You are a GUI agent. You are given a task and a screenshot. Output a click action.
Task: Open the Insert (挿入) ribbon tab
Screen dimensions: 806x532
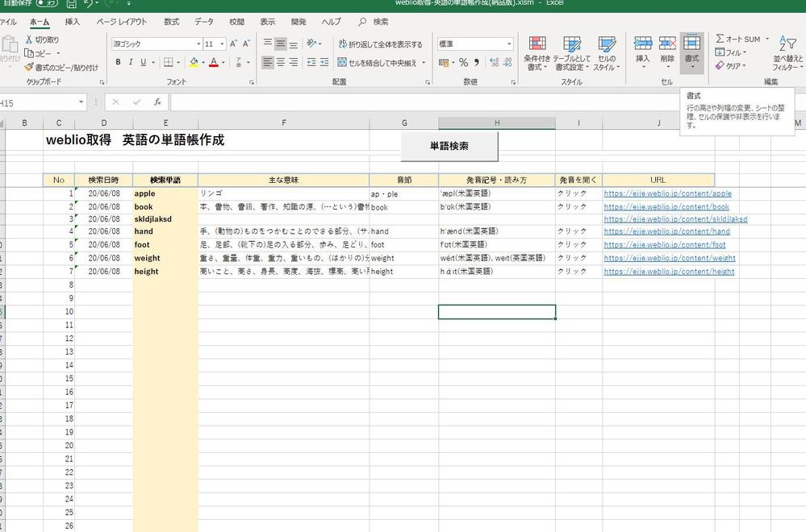73,22
